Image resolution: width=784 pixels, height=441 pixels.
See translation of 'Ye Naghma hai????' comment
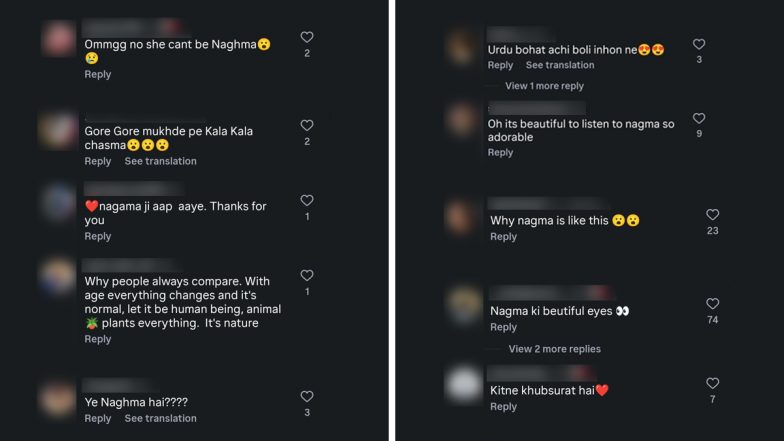[160, 418]
